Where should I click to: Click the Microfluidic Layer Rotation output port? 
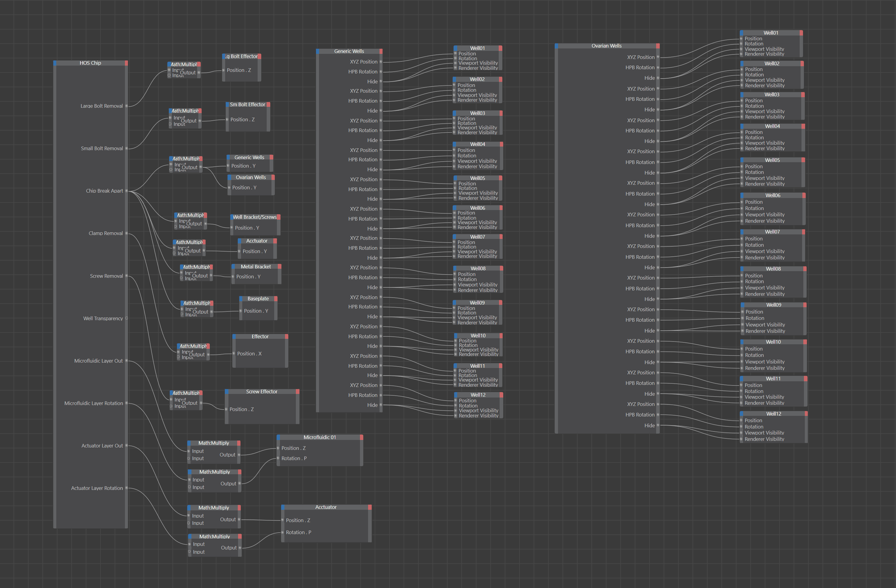(126, 404)
